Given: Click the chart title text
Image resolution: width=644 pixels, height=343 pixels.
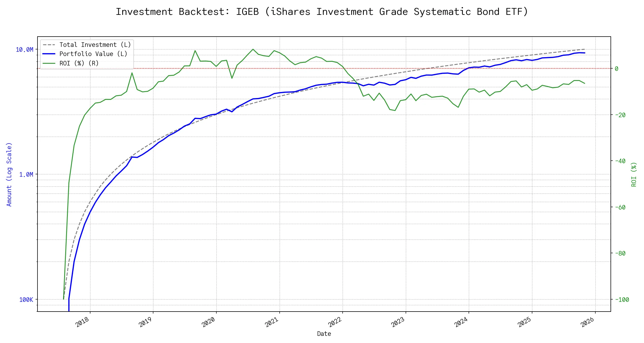Looking at the screenshot, I should (x=322, y=12).
